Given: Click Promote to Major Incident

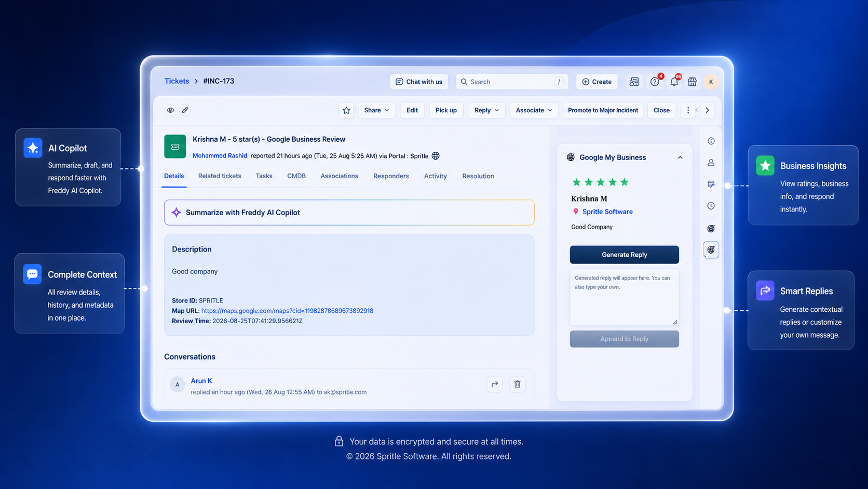Looking at the screenshot, I should 603,110.
